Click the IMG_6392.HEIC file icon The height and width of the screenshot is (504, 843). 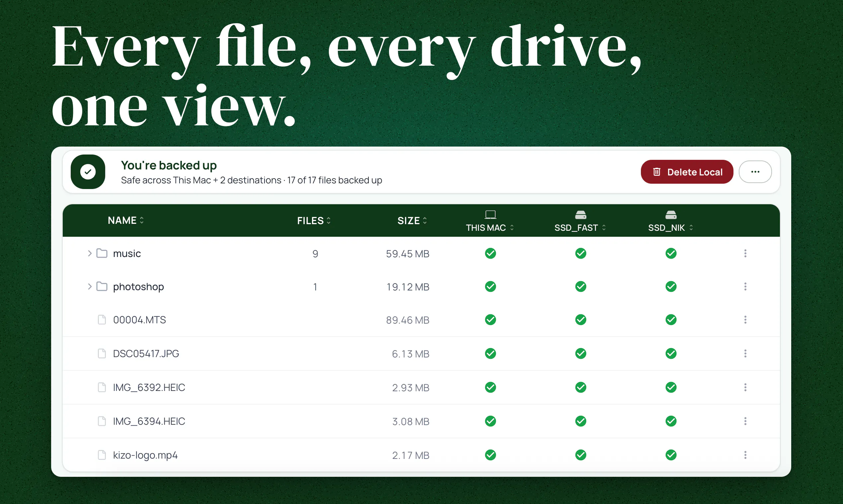102,388
